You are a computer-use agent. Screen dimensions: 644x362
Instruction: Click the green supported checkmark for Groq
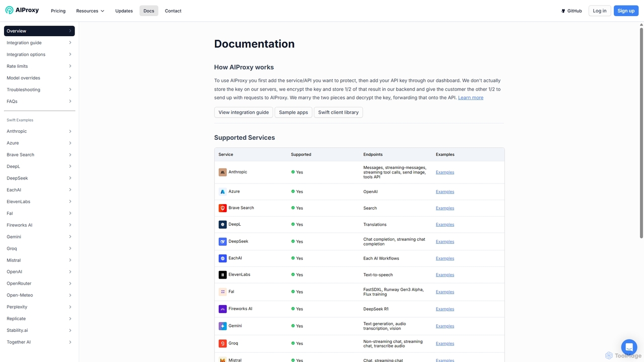click(293, 343)
